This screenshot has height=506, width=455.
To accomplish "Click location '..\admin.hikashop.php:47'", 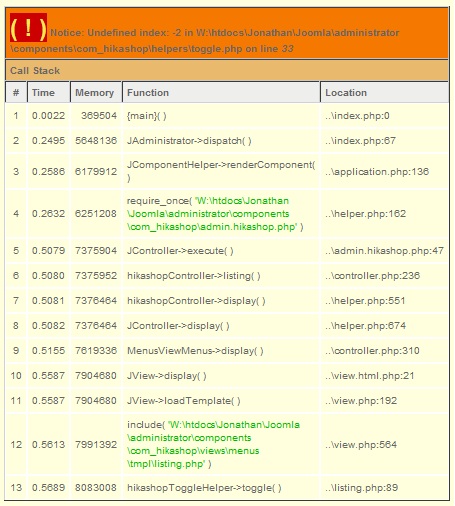I will click(x=384, y=251).
